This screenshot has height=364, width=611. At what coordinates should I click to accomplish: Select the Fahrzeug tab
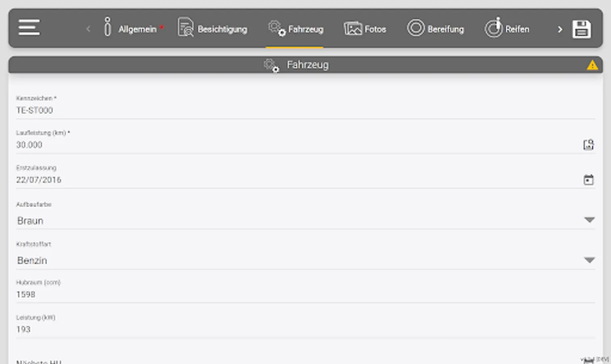(x=295, y=28)
